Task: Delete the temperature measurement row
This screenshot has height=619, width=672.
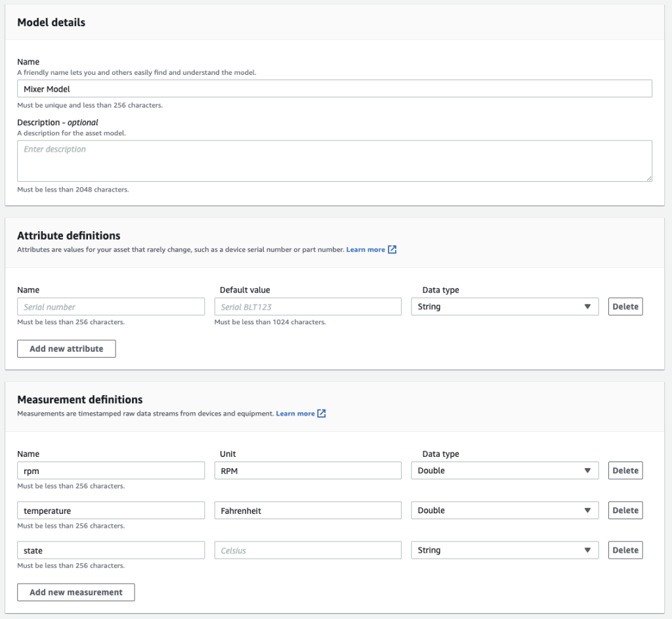Action: coord(625,511)
